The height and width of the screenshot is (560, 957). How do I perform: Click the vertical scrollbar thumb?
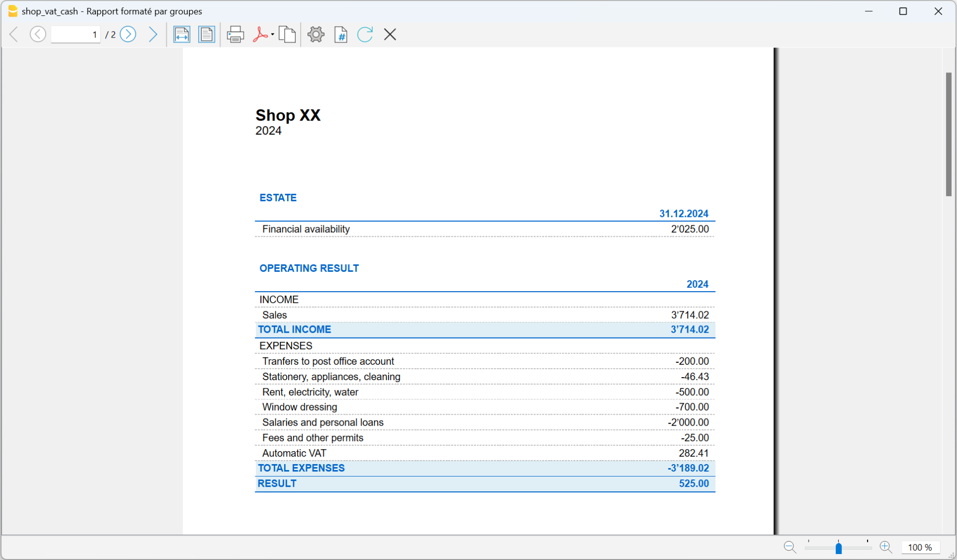(948, 133)
